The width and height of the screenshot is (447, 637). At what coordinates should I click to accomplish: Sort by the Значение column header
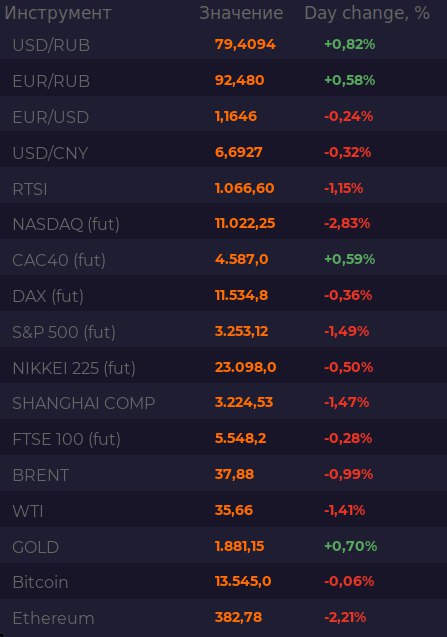coord(241,13)
